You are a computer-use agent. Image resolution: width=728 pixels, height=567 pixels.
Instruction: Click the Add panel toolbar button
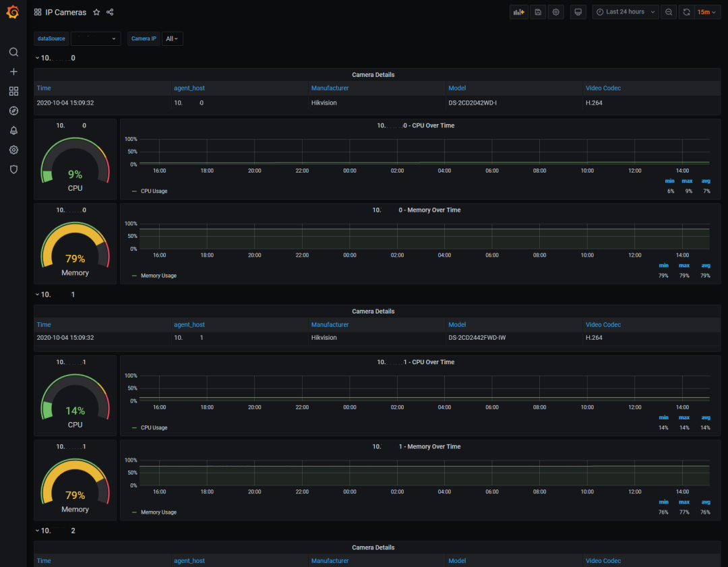(519, 12)
